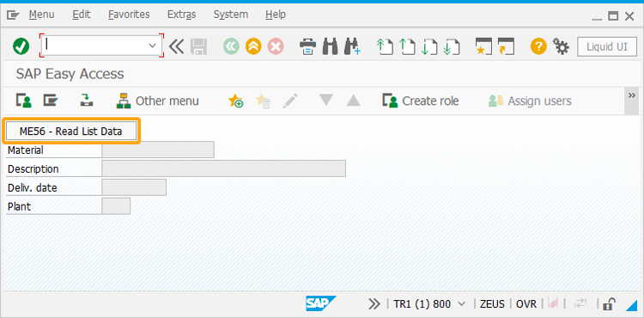Screen dimensions: 644x318
Task: Click the red response time status icon
Action: (x=553, y=304)
